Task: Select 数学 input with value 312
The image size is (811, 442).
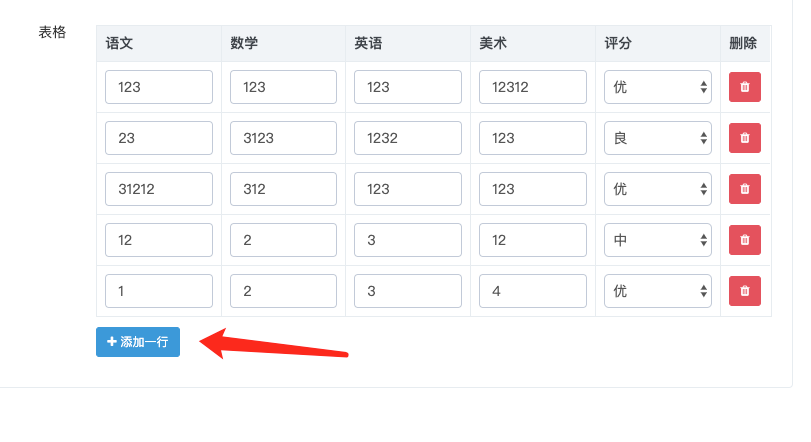Action: coord(283,189)
